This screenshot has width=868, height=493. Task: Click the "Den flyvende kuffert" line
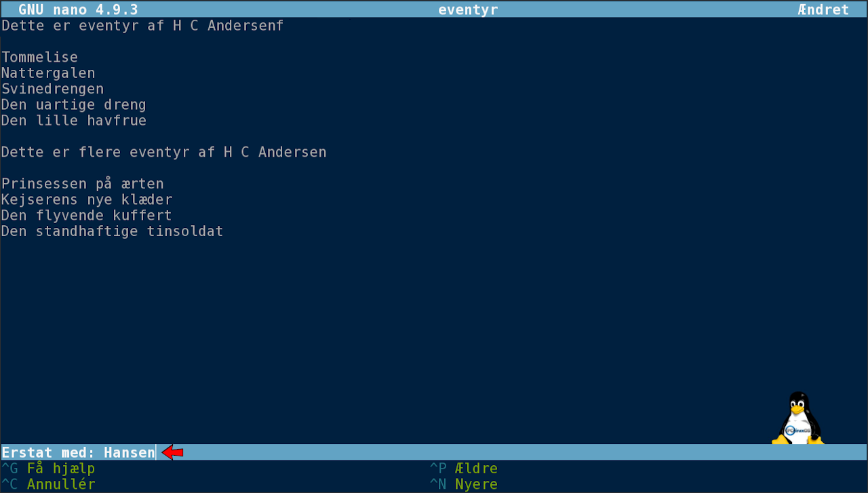[87, 216]
